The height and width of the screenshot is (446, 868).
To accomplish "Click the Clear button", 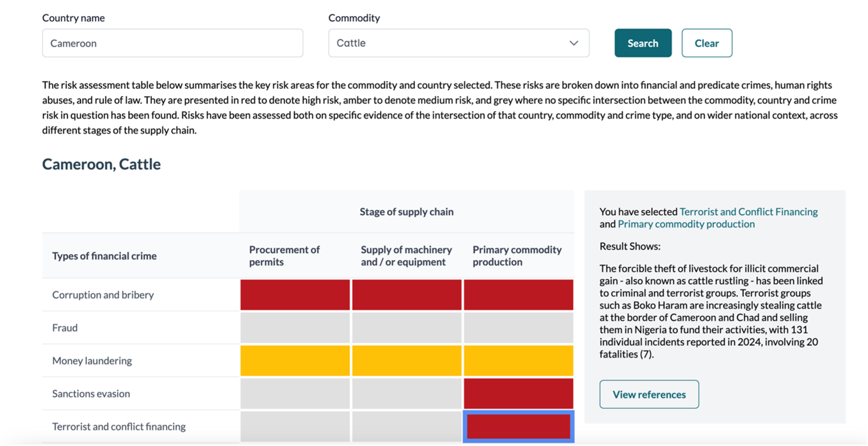I will coord(707,43).
